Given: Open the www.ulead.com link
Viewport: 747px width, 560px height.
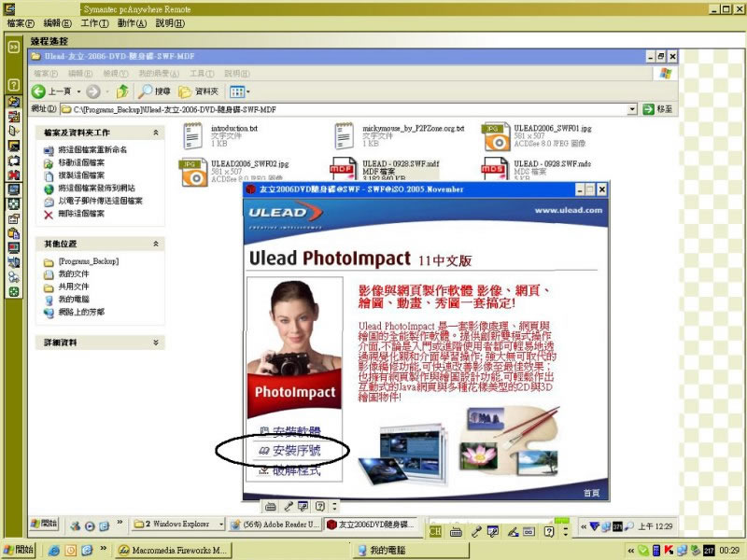Looking at the screenshot, I should pyautogui.click(x=569, y=210).
